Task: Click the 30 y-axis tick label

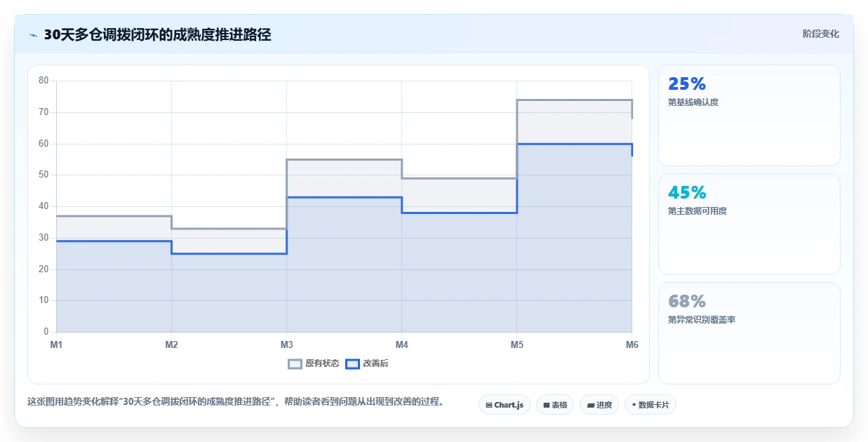Action: click(44, 238)
